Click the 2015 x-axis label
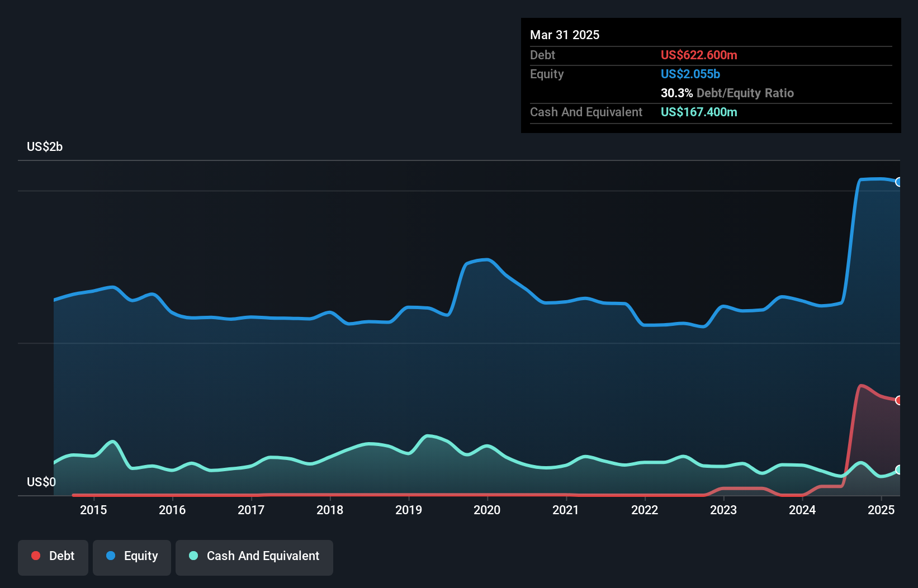The height and width of the screenshot is (588, 918). [x=93, y=510]
